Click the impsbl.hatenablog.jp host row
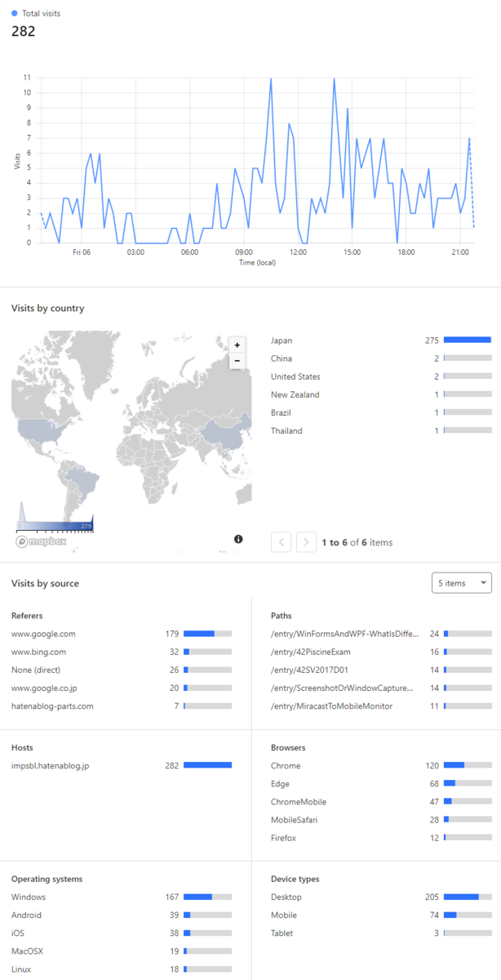501x980 pixels. (x=122, y=765)
